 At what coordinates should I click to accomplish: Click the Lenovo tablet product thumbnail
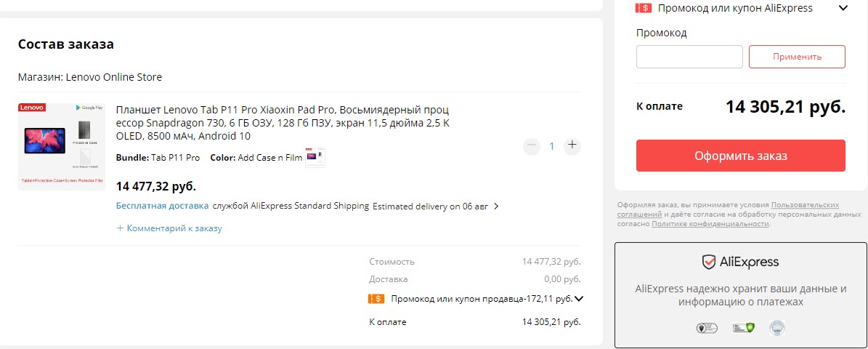[63, 146]
